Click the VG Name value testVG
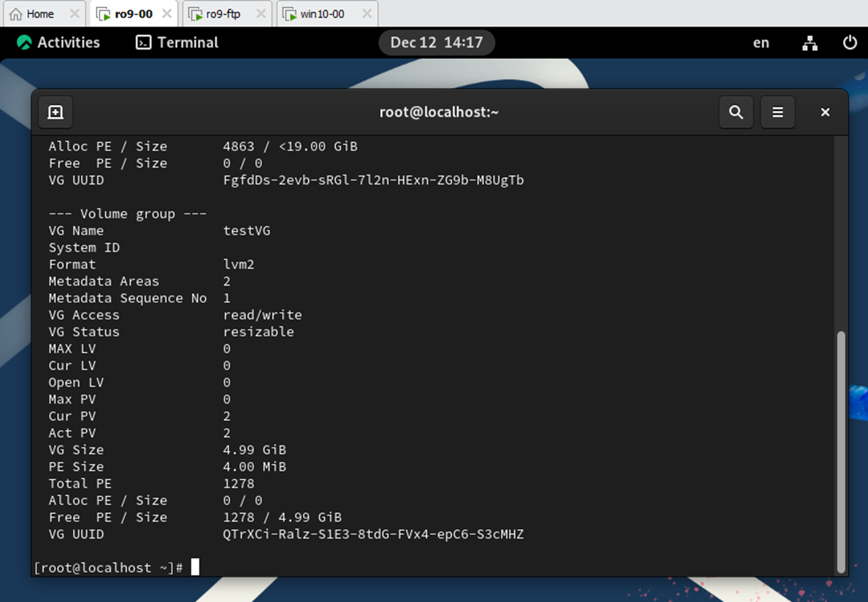 point(247,231)
